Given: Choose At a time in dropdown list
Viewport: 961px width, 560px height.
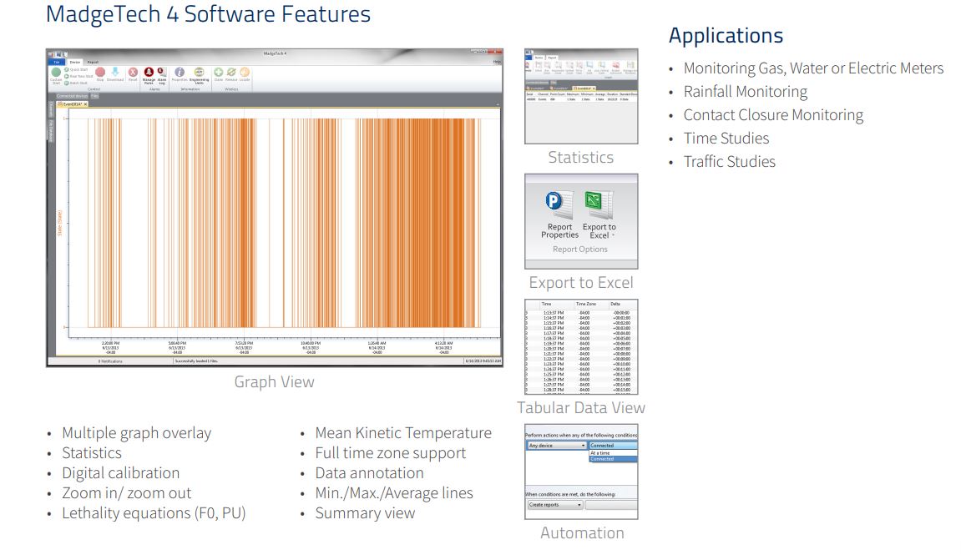Looking at the screenshot, I should (613, 453).
